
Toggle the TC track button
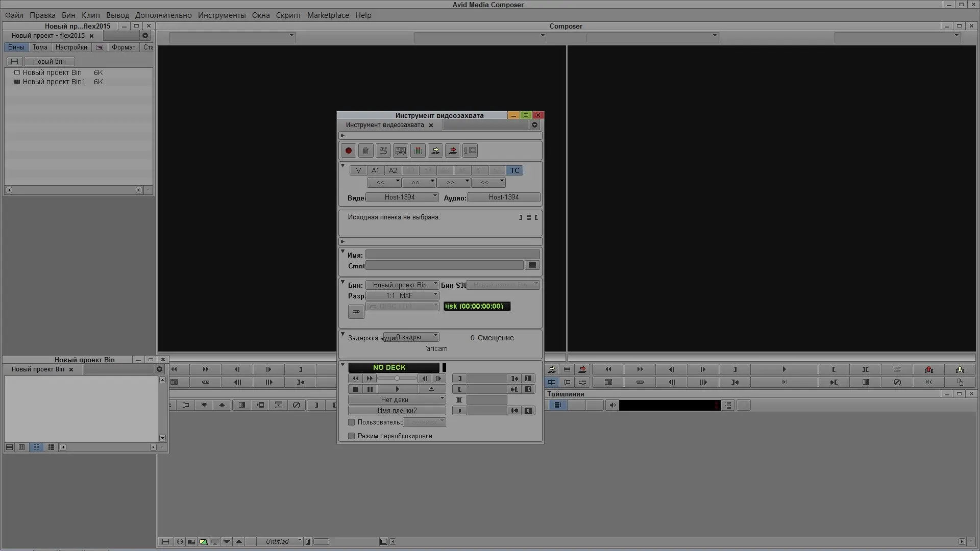[514, 170]
